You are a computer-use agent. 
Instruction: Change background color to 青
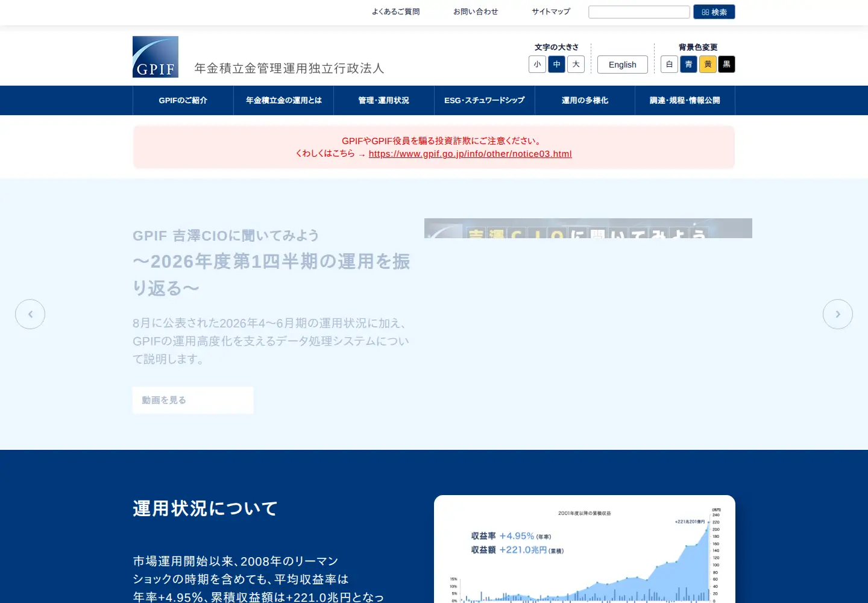(688, 64)
